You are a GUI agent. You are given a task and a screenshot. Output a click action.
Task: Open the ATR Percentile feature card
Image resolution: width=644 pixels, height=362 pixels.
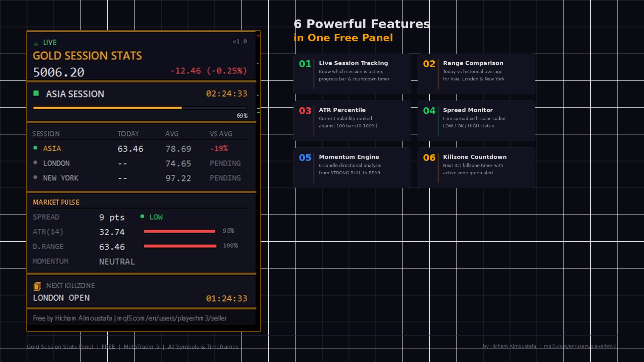(352, 121)
